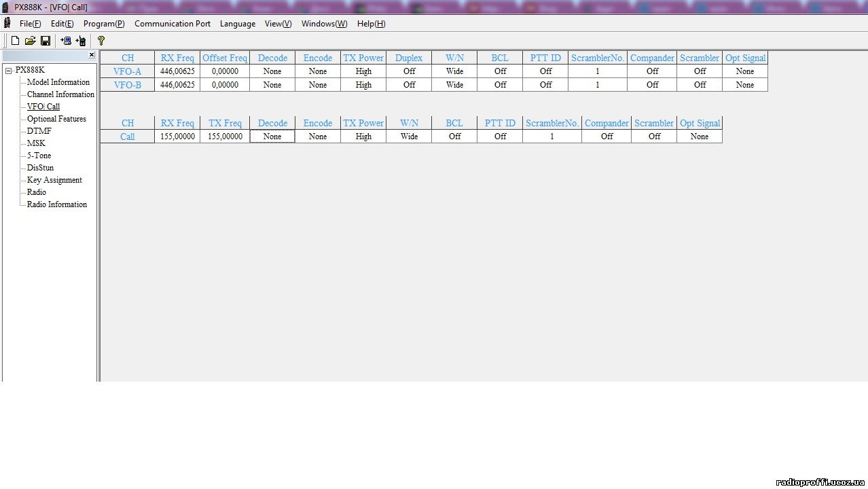Click the VFO-A ScramblerNo. cell
This screenshot has height=489, width=868.
pyautogui.click(x=598, y=71)
